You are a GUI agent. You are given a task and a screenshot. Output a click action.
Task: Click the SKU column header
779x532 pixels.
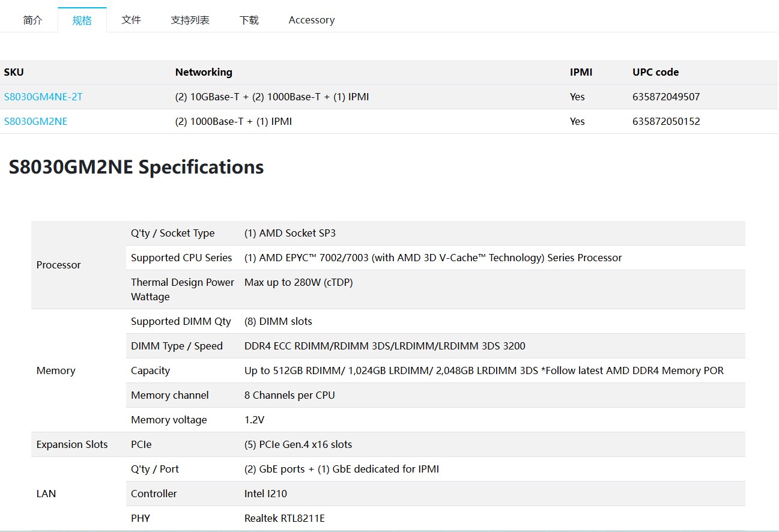click(x=14, y=72)
